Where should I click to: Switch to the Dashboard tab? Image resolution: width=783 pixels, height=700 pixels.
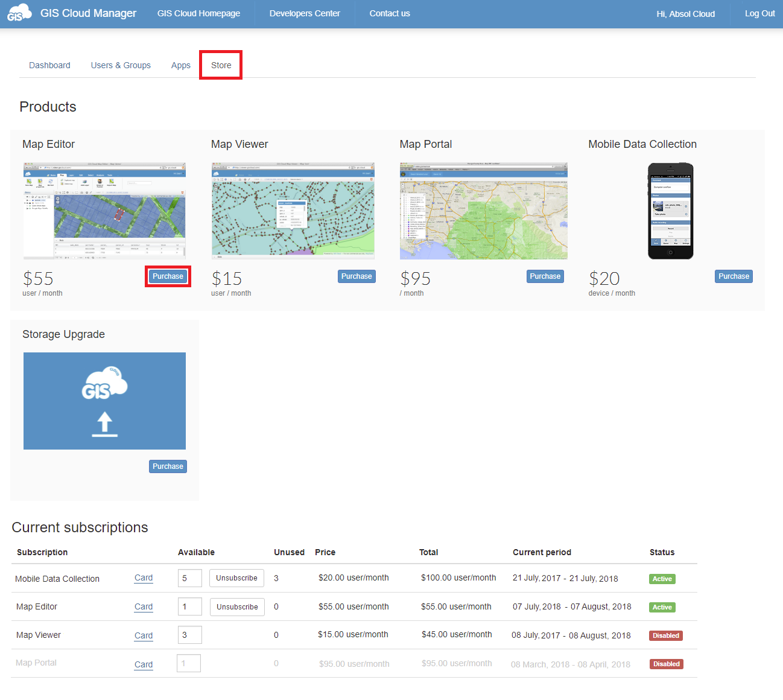click(49, 65)
